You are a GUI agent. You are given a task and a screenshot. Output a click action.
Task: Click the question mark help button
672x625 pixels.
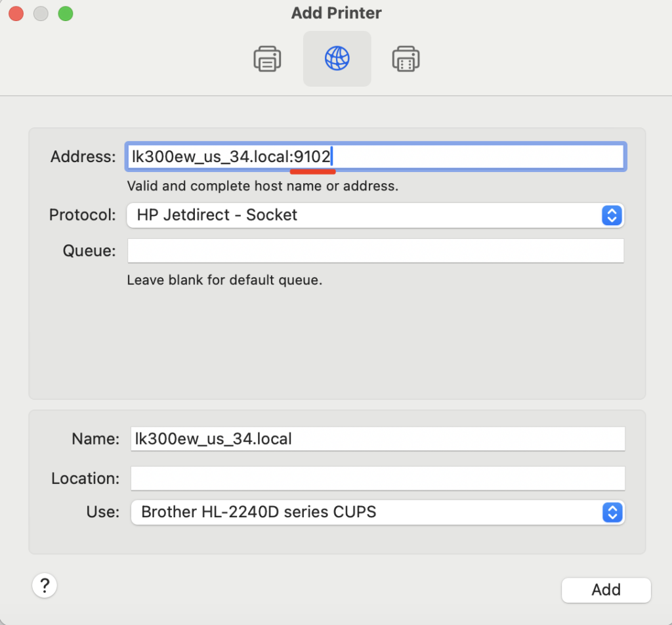tap(45, 585)
